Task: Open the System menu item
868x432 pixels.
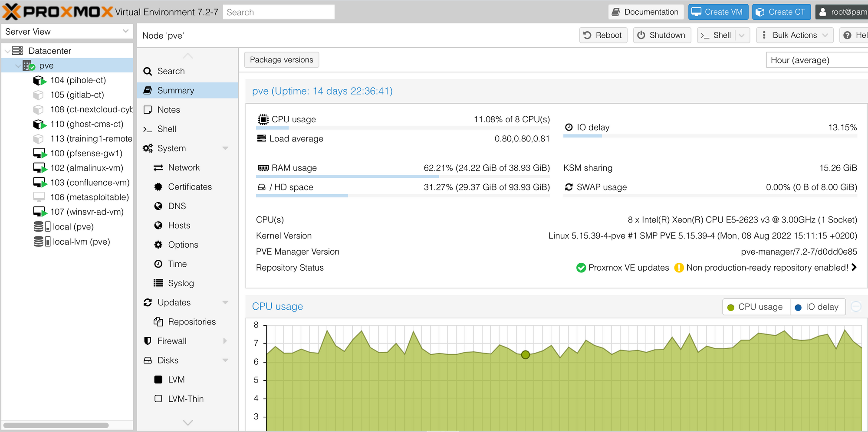Action: (x=187, y=148)
